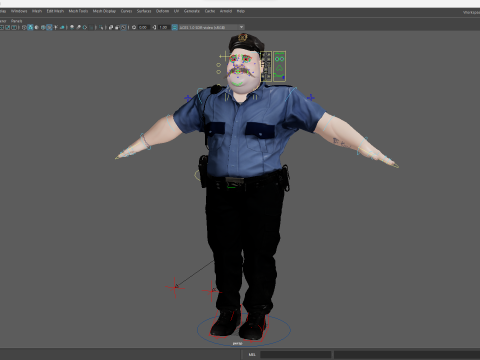Toggle X-Ray Active Components icon

pos(117,27)
